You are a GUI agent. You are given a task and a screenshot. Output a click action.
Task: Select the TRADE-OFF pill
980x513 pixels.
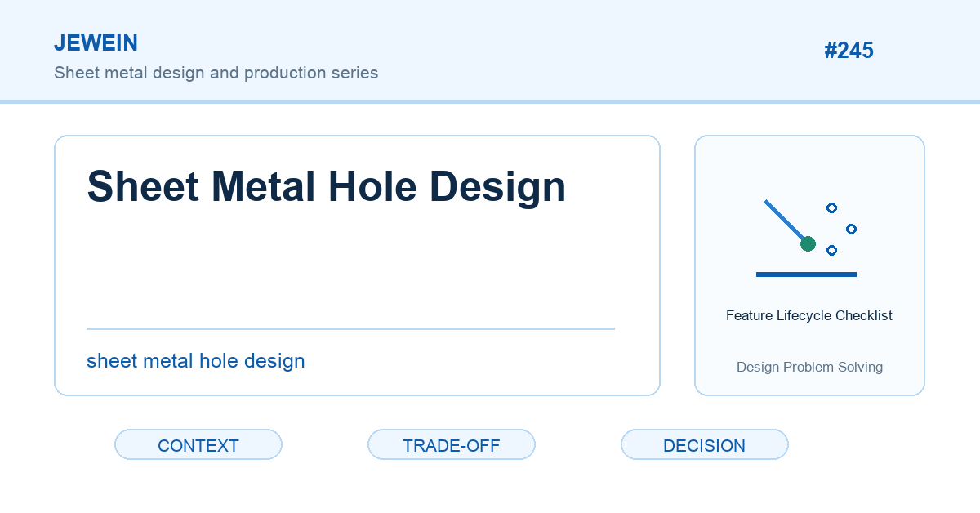point(452,445)
